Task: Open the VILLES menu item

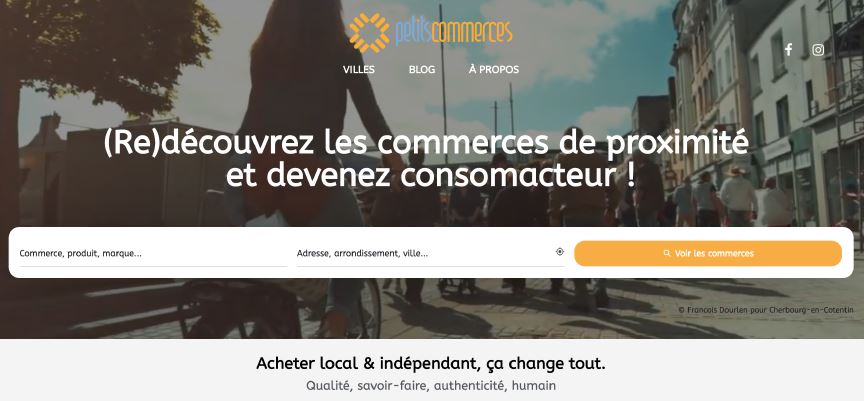Action: coord(359,70)
